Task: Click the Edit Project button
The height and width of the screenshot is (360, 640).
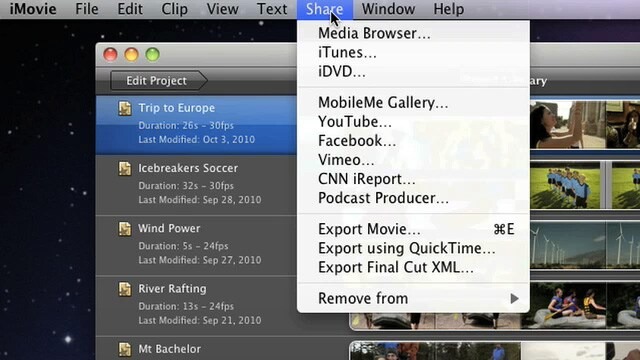Action: (158, 80)
